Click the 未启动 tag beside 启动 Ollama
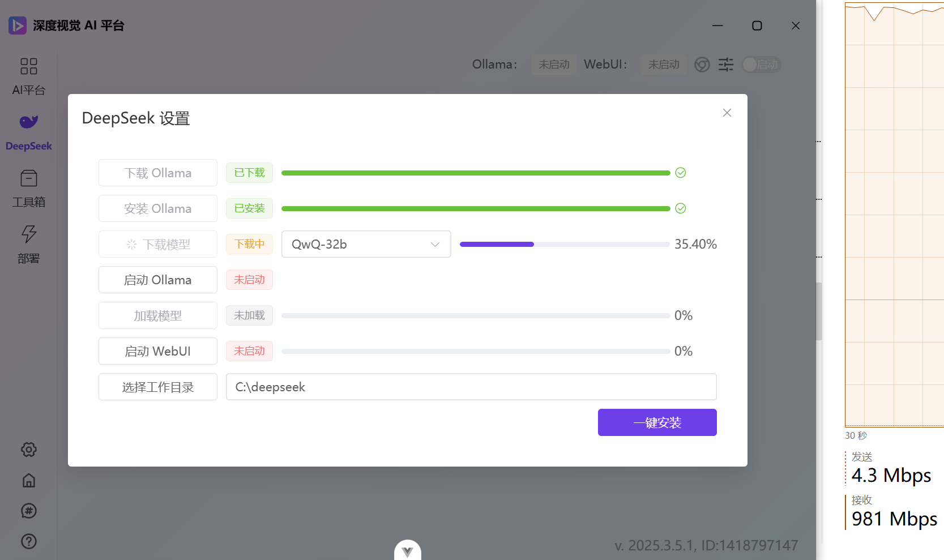 [249, 280]
